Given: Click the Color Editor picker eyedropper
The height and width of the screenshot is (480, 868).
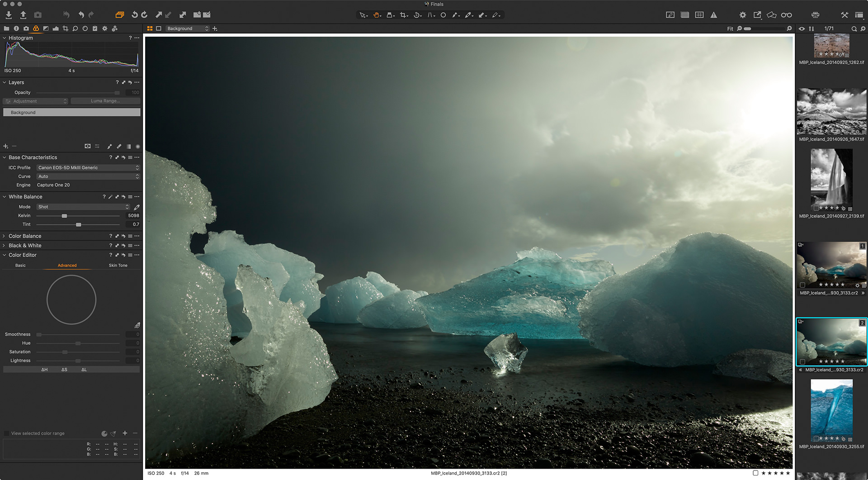Looking at the screenshot, I should (137, 325).
